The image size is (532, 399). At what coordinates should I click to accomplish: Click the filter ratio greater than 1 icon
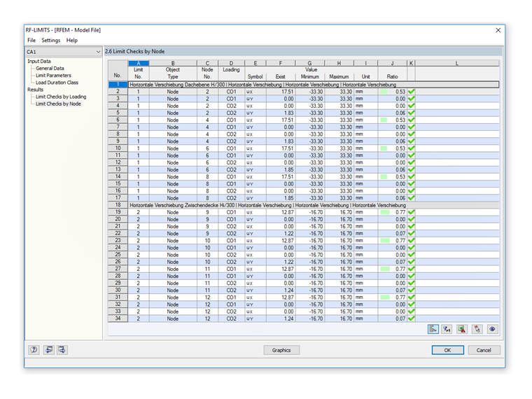pyautogui.click(x=447, y=329)
